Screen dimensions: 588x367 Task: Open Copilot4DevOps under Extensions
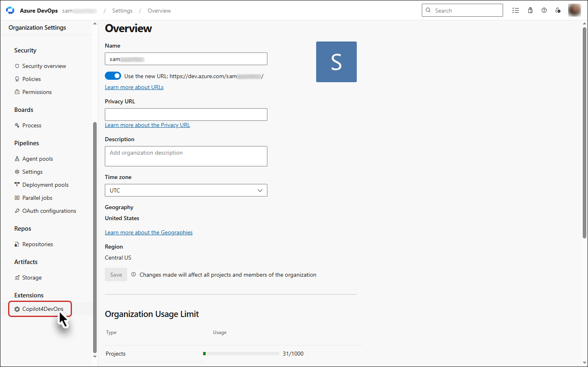(39, 309)
